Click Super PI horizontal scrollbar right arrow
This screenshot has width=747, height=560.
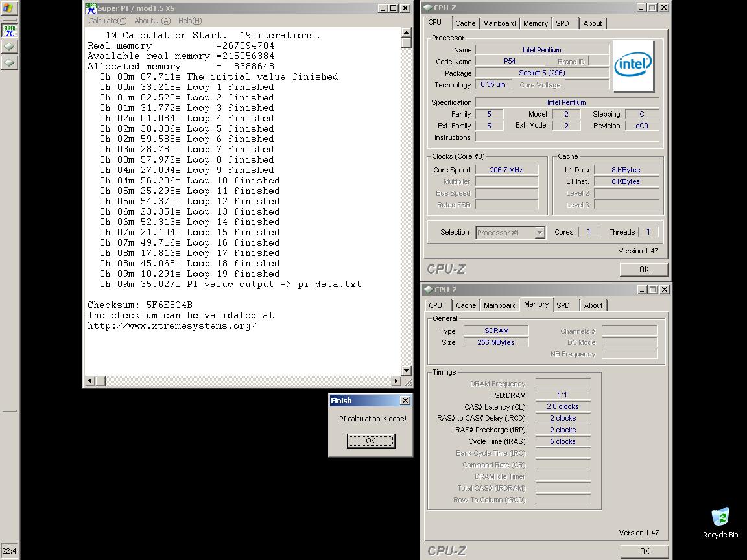pyautogui.click(x=396, y=381)
